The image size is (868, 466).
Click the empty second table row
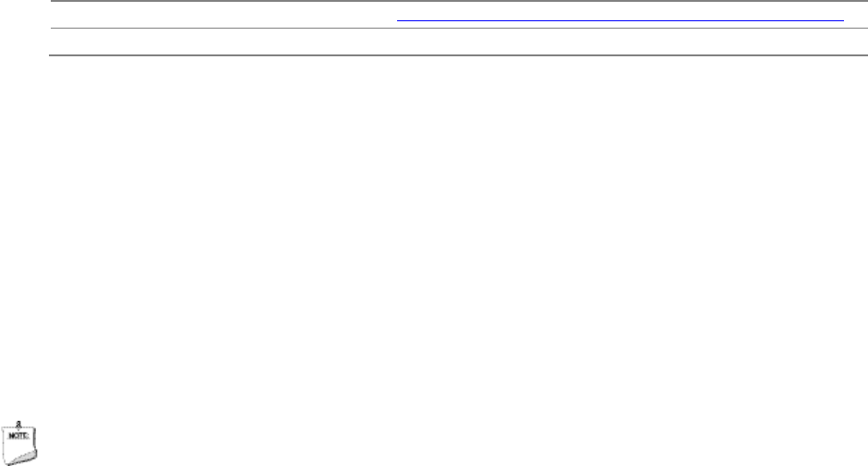coord(459,42)
